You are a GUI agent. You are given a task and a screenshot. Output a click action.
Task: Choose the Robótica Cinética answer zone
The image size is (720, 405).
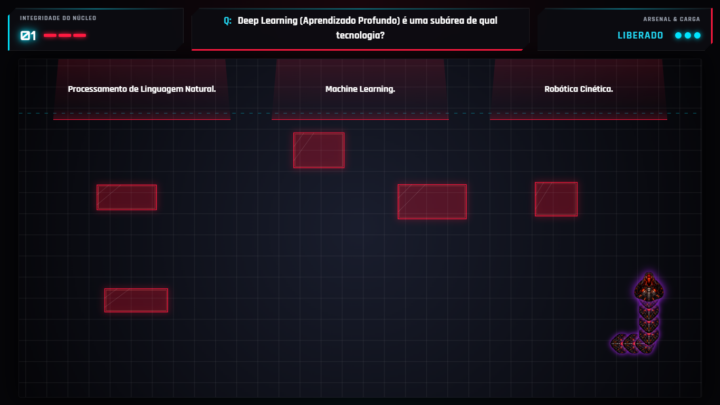(x=578, y=89)
